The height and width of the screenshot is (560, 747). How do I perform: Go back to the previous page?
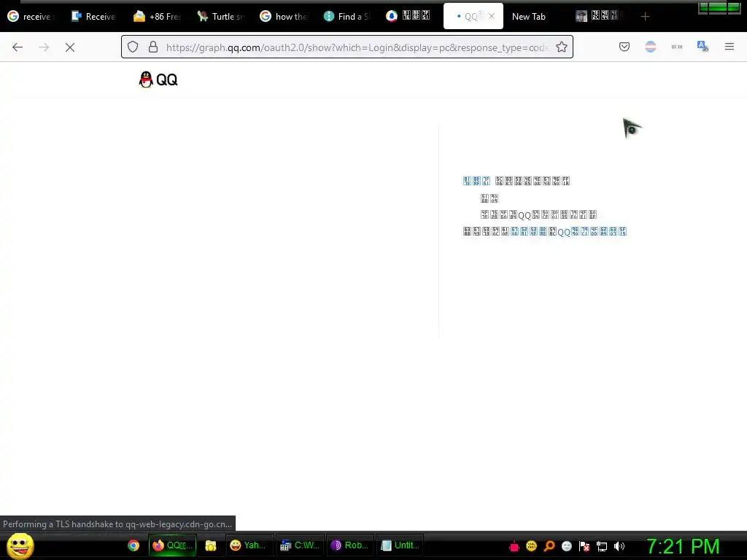[18, 47]
